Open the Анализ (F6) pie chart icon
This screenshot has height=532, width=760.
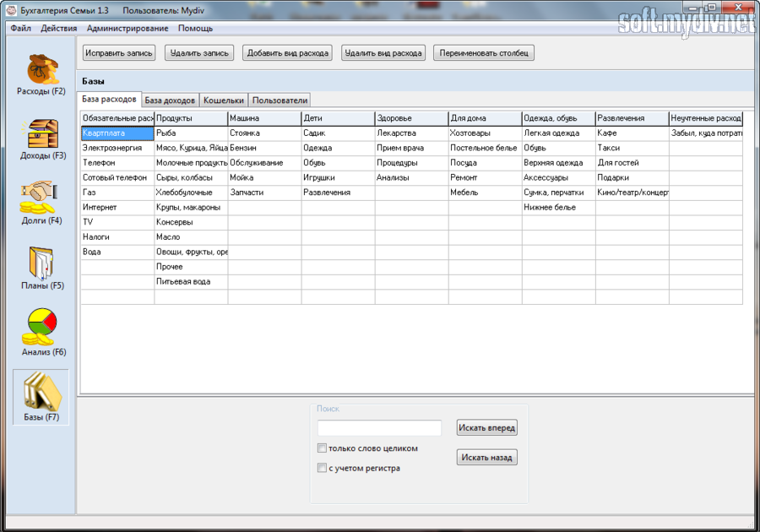[39, 327]
